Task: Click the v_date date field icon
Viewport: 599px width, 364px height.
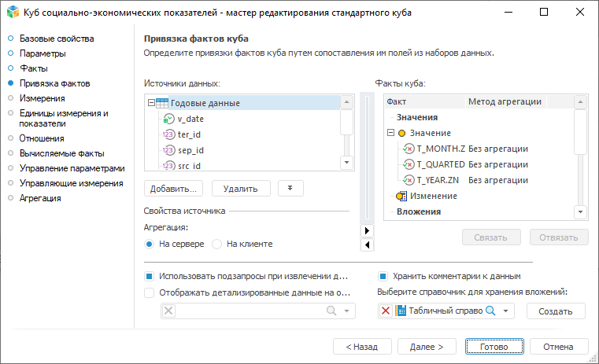Action: point(168,119)
